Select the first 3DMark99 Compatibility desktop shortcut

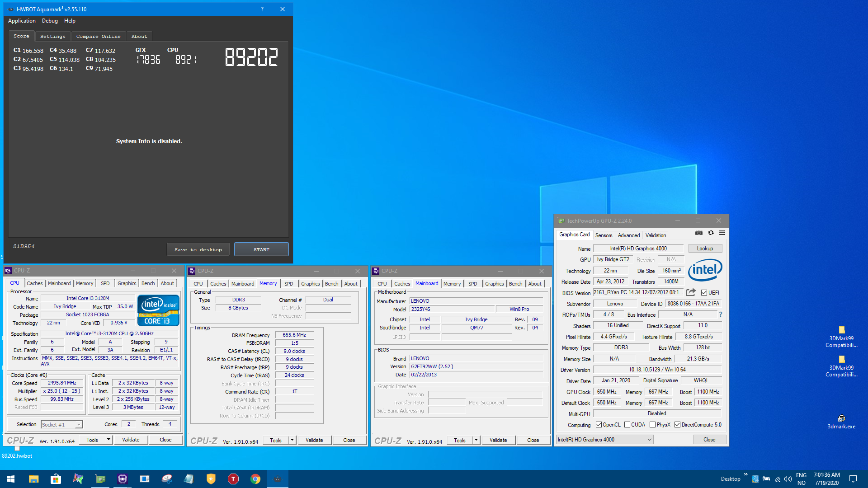pyautogui.click(x=841, y=337)
